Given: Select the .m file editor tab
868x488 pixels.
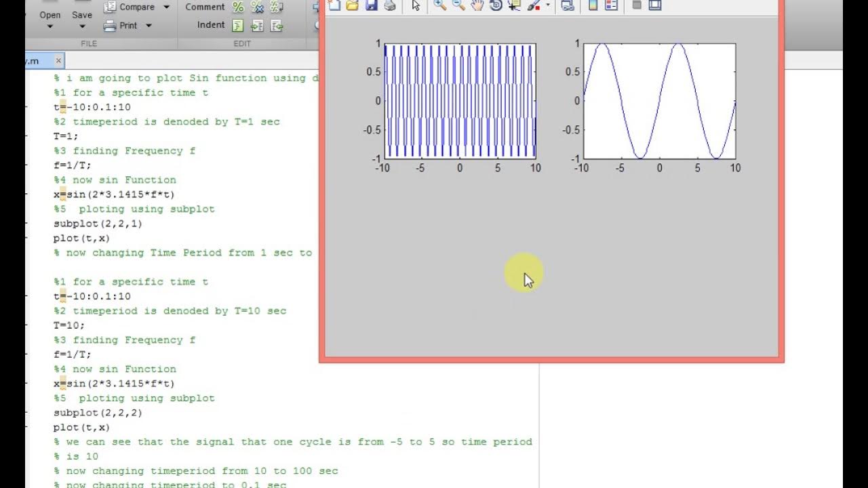Looking at the screenshot, I should click(44, 60).
